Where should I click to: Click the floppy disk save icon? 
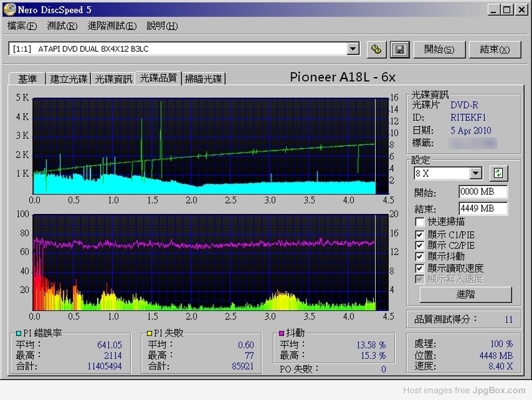[398, 49]
